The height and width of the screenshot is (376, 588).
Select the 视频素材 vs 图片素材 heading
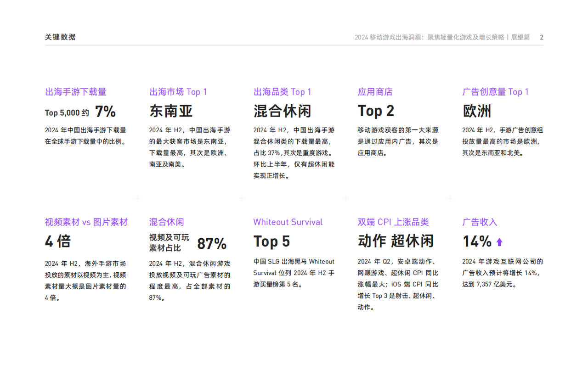pyautogui.click(x=86, y=222)
